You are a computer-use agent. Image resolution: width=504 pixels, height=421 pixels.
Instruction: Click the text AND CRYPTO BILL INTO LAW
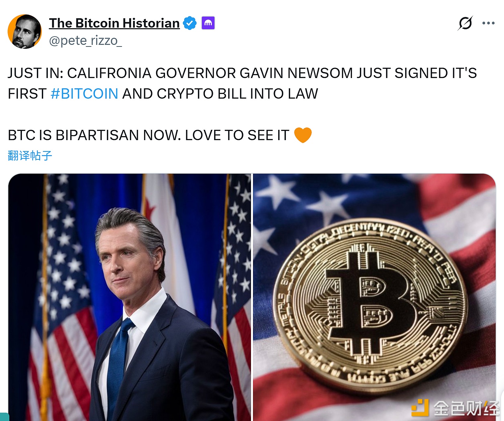coord(220,94)
